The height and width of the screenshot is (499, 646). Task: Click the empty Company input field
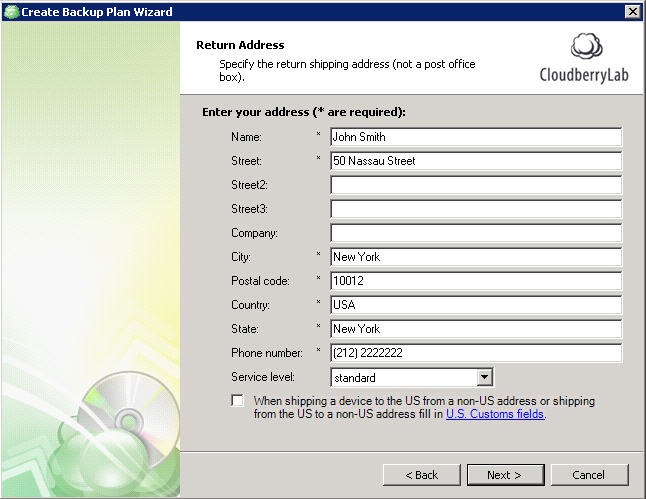476,233
